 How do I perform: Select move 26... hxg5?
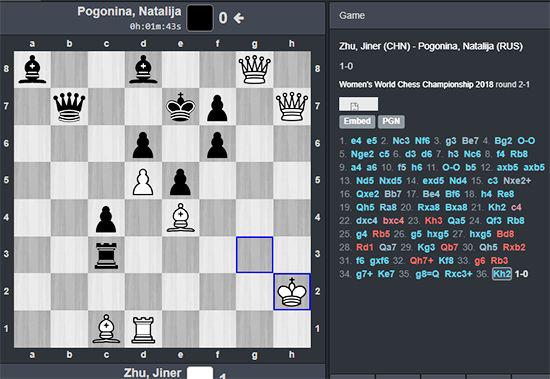tap(437, 234)
